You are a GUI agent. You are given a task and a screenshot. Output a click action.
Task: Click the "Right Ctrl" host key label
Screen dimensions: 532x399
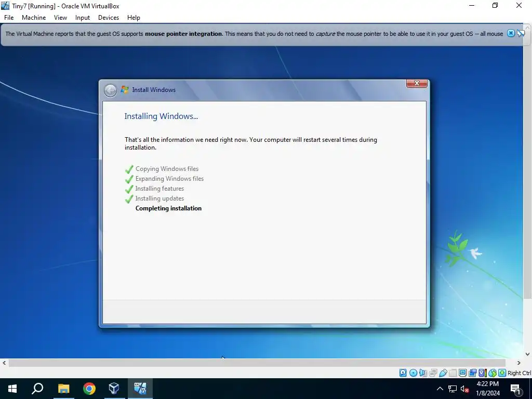tap(519, 373)
